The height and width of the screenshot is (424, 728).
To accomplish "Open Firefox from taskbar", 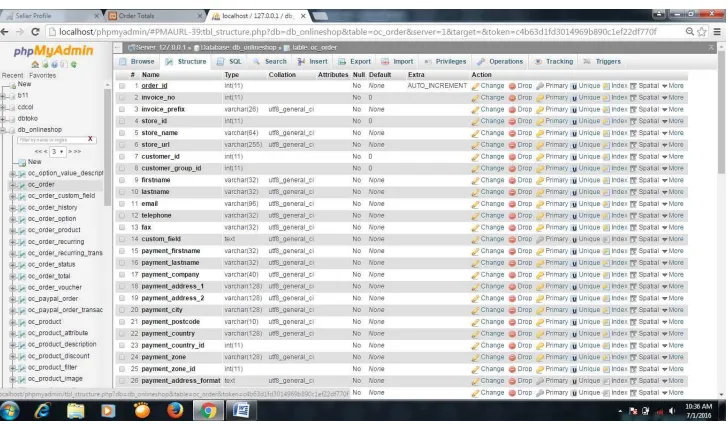I will click(175, 411).
